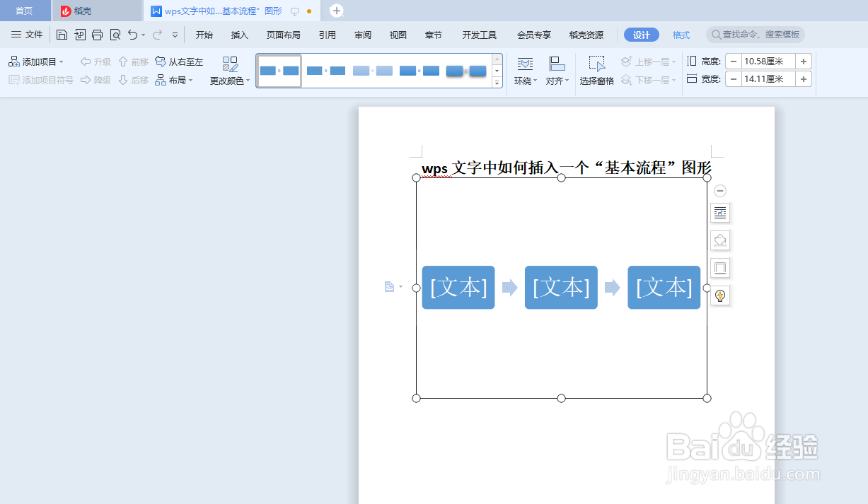Open the 更改颜色 dropdown
This screenshot has height=504, width=868.
(231, 71)
